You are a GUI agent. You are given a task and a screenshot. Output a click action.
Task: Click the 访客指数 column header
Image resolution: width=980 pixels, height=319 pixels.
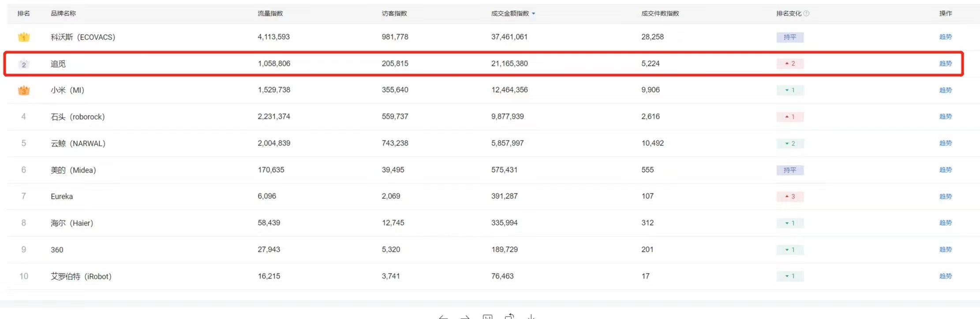click(394, 14)
